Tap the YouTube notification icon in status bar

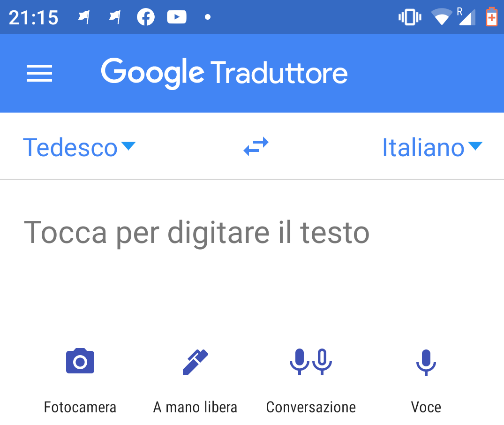click(176, 17)
